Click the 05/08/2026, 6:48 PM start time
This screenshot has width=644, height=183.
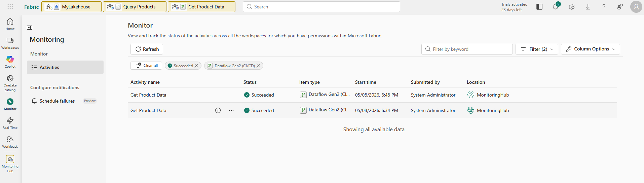[377, 95]
